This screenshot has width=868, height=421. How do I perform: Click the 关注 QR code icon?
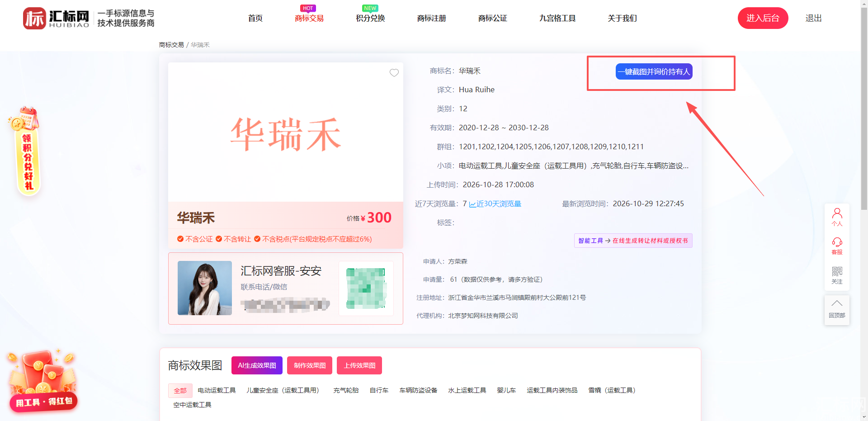tap(837, 275)
